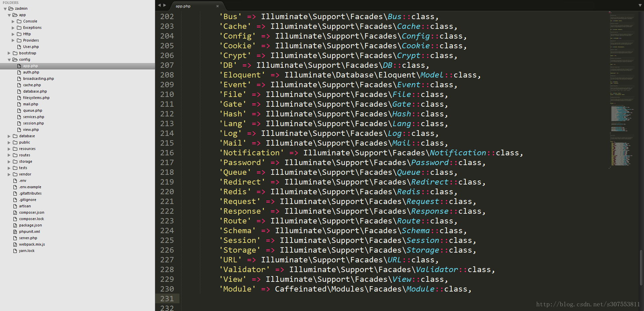The image size is (644, 311).
Task: Open filesystems.php file
Action: 36,98
